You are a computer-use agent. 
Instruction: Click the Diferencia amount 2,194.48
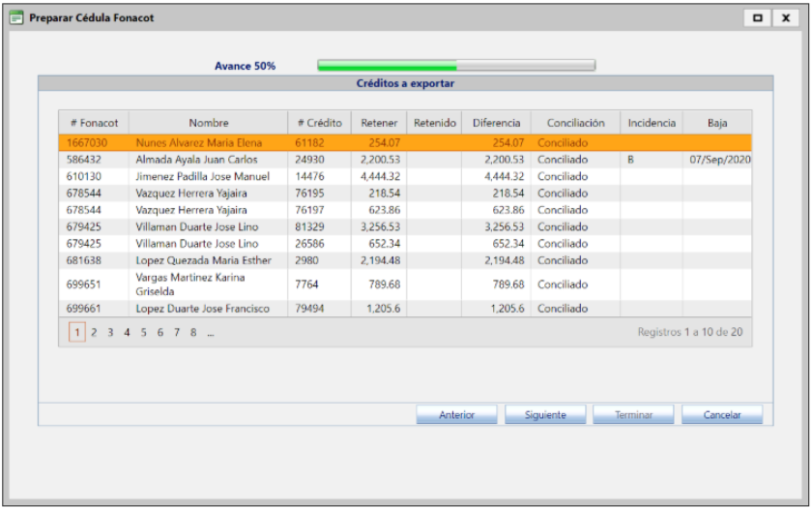(505, 260)
